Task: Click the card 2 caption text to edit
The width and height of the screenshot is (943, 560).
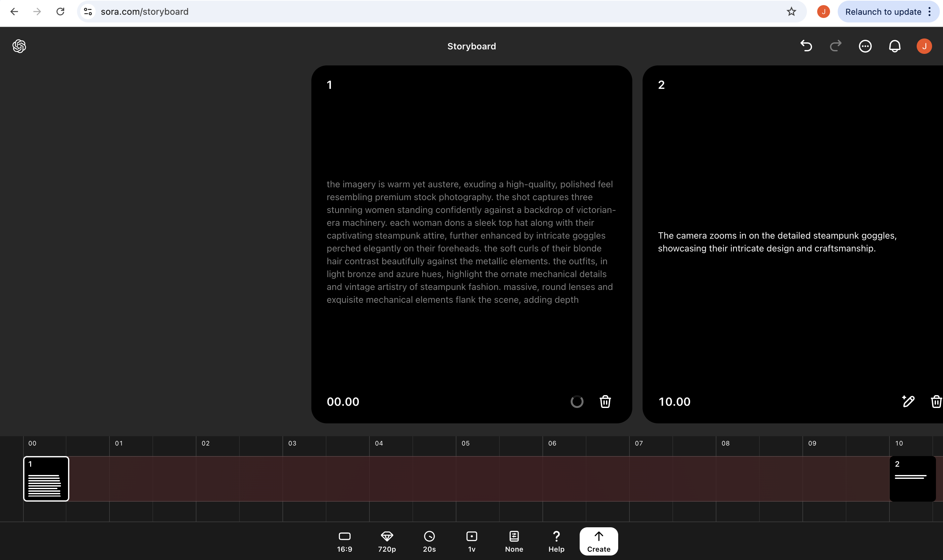Action: pos(777,242)
